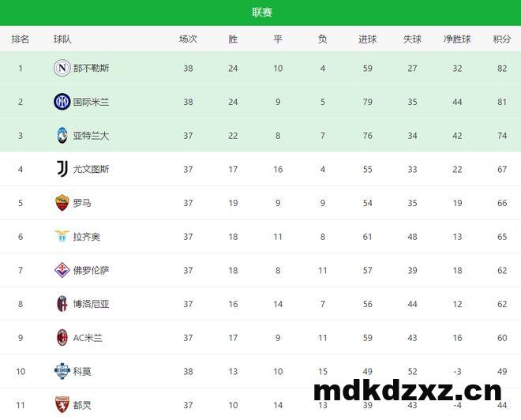Click the Inter Milan club logo
521x420 pixels.
(62, 102)
